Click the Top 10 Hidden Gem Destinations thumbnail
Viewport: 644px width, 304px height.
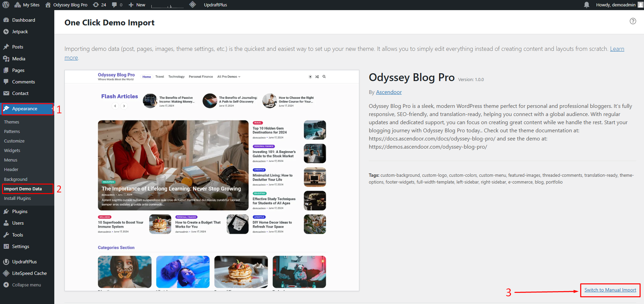[x=315, y=130]
